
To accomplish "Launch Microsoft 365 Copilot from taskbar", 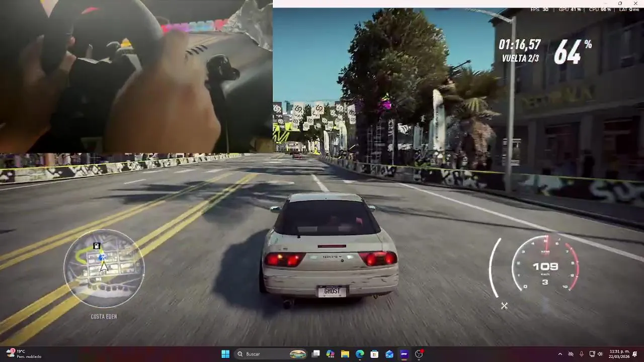I will pos(330,354).
